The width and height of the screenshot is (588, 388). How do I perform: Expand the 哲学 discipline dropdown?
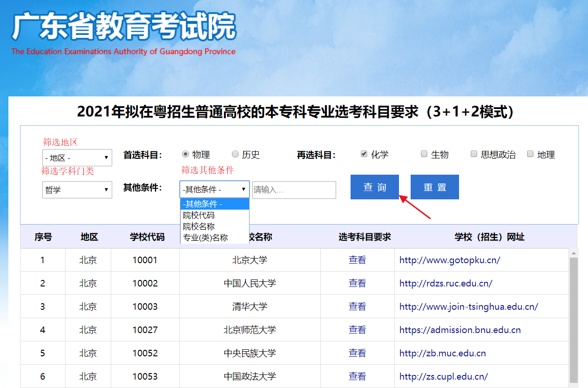[x=77, y=190]
